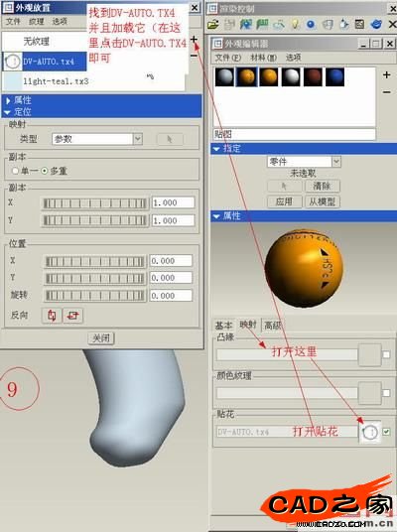The width and height of the screenshot is (397, 532).
Task: Toggle the 贴花 decal checkbox
Action: coord(386,432)
